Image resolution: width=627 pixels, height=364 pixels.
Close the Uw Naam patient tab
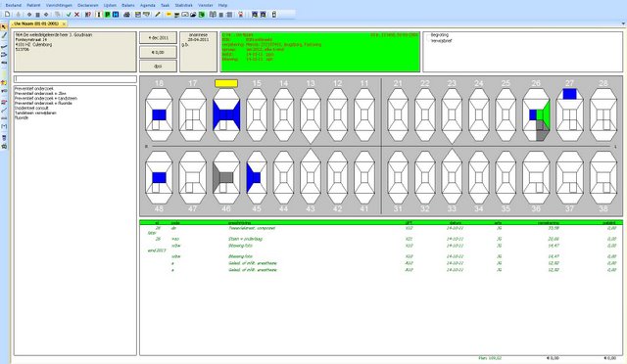point(64,24)
